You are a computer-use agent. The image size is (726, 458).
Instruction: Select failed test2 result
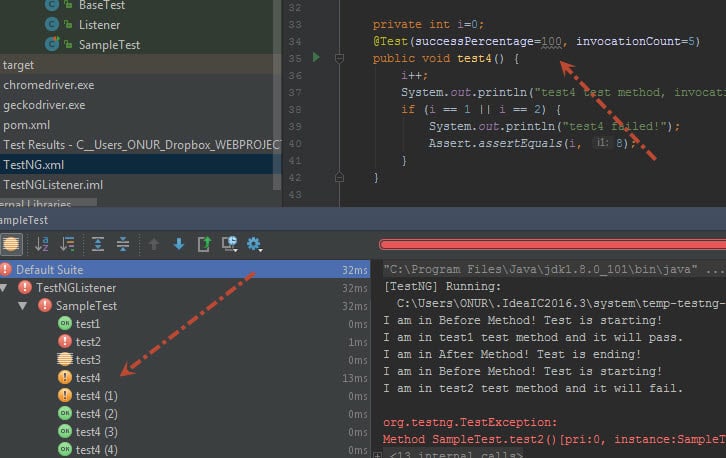click(x=88, y=342)
